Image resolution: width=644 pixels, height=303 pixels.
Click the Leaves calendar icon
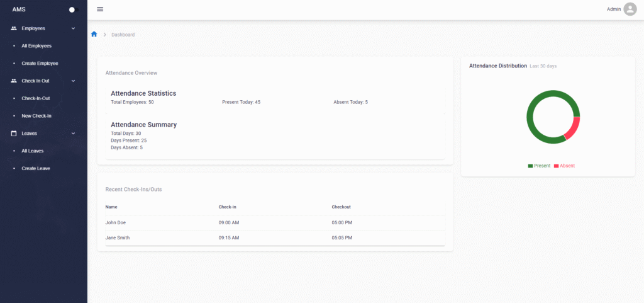point(14,134)
